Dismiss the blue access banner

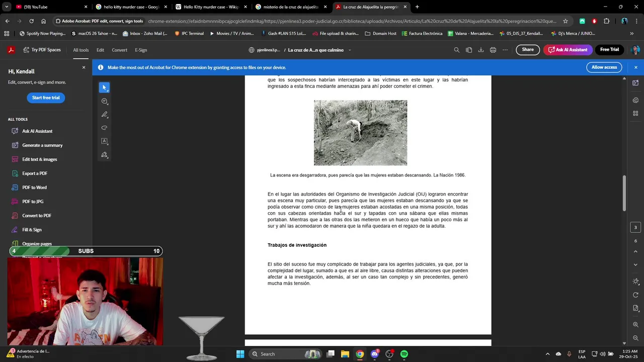point(635,67)
